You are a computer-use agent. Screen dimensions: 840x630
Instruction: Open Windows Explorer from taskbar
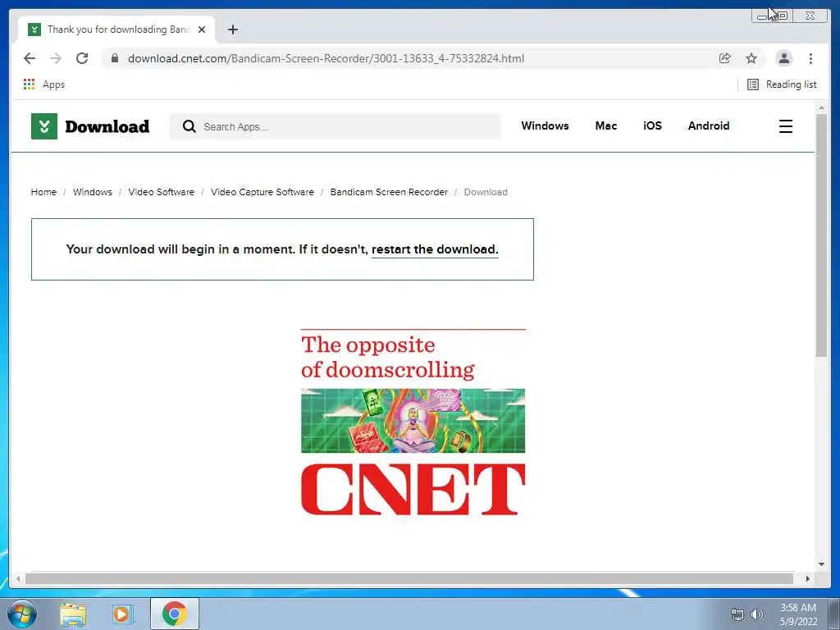[x=73, y=614]
